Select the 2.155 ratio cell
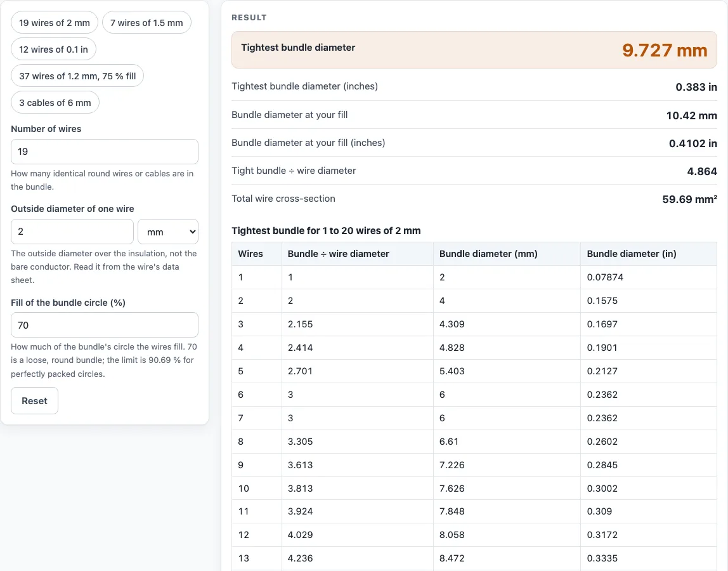Image resolution: width=728 pixels, height=571 pixels. (358, 324)
